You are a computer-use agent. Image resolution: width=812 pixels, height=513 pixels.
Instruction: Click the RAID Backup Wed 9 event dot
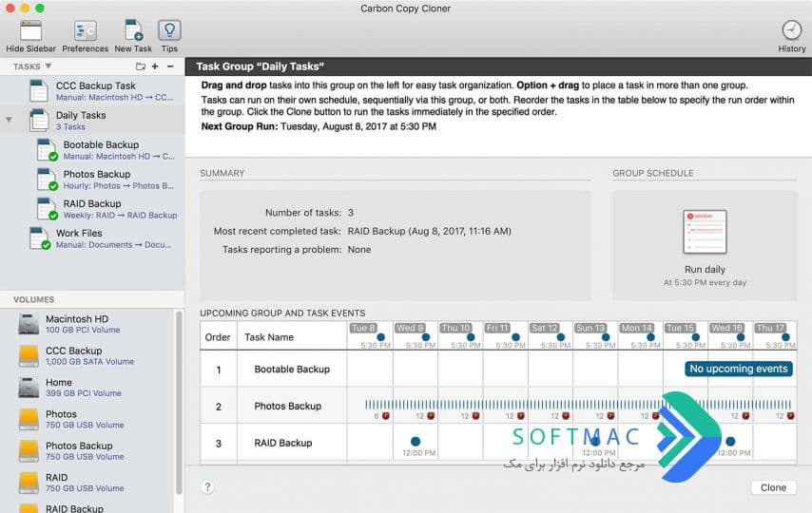[x=416, y=442]
